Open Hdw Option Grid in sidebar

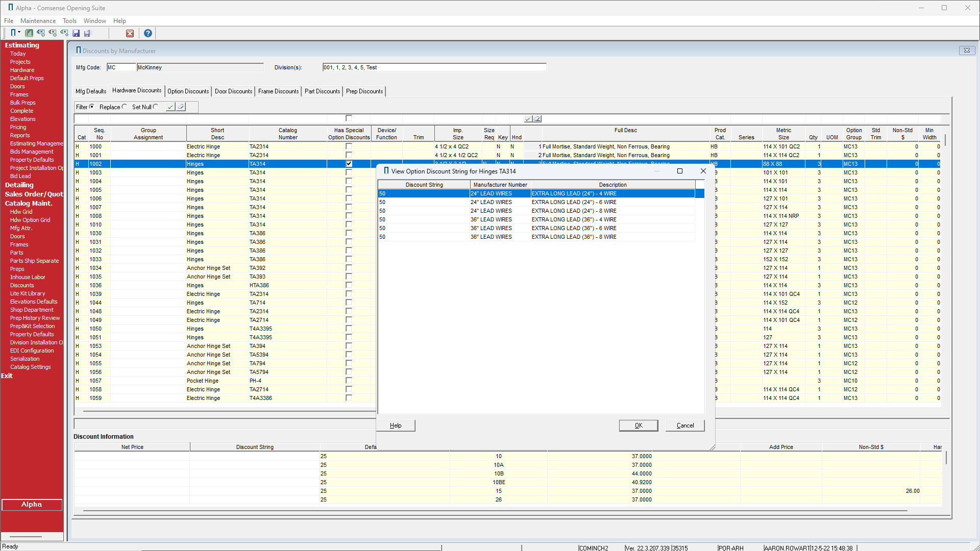point(30,220)
